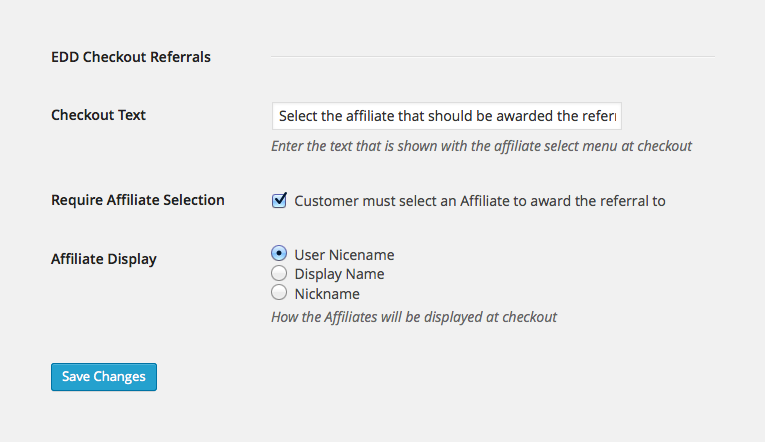
Task: Save settings with the Save Changes button
Action: 104,377
